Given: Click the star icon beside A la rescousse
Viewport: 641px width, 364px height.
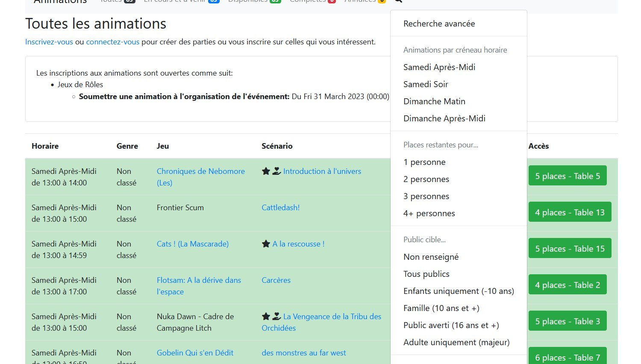Looking at the screenshot, I should (x=266, y=244).
